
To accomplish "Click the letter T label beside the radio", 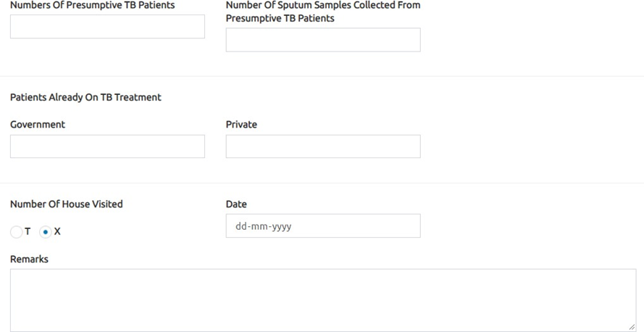I will click(x=28, y=231).
